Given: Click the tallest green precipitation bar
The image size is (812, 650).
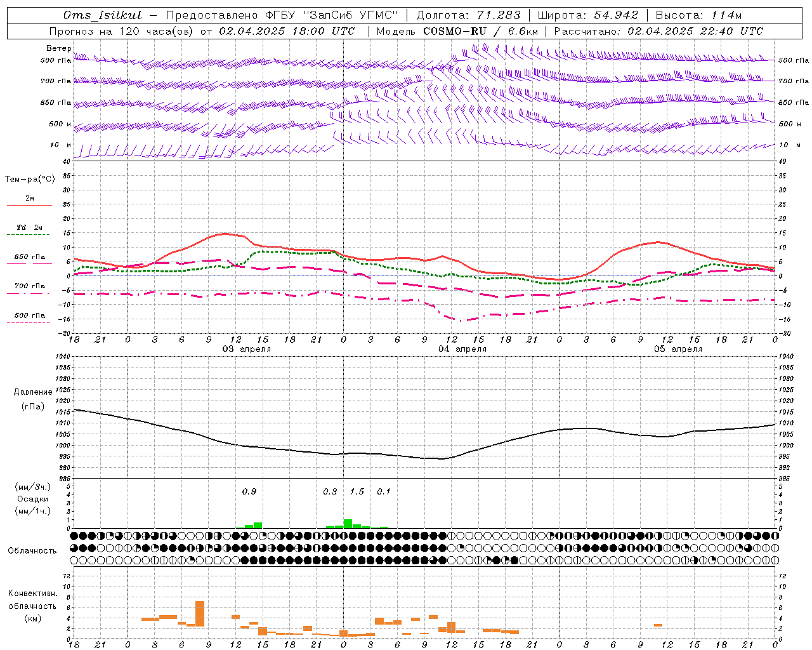Looking at the screenshot, I should [348, 524].
